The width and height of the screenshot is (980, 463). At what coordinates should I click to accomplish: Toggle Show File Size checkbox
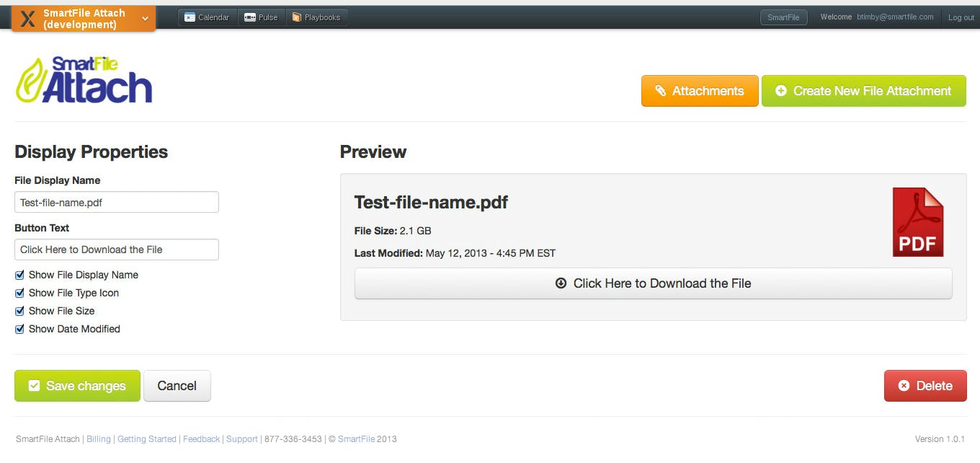point(19,311)
